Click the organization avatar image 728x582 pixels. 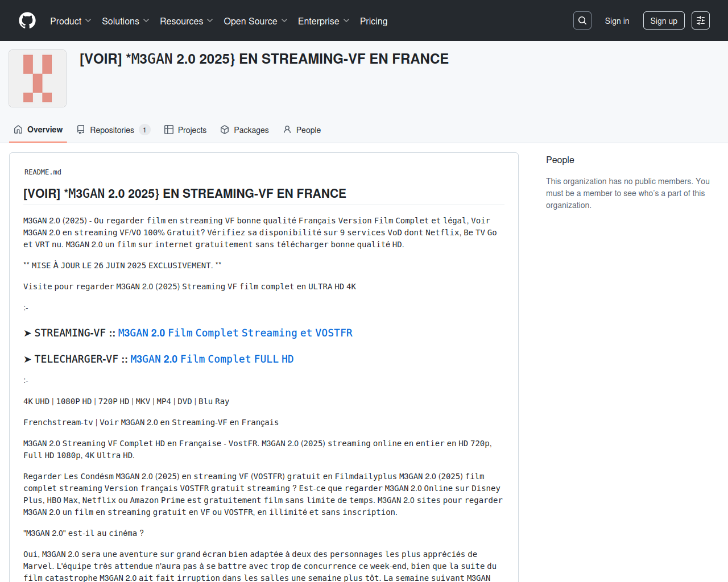(x=38, y=78)
